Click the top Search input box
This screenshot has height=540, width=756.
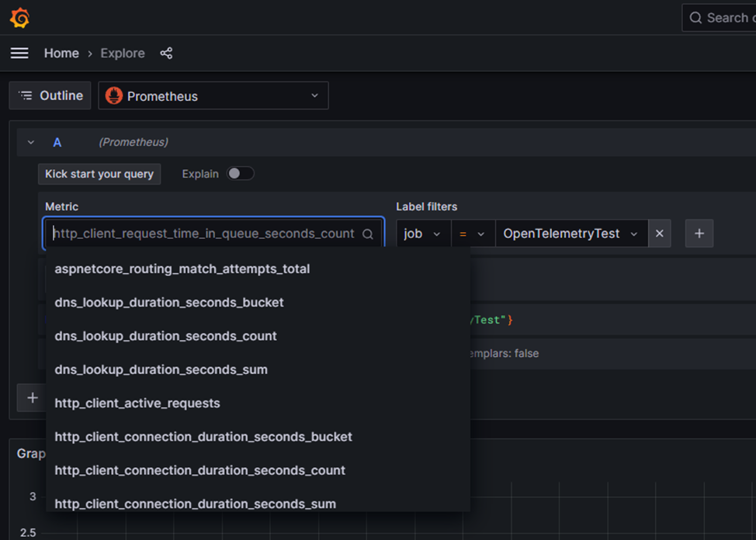tap(720, 18)
